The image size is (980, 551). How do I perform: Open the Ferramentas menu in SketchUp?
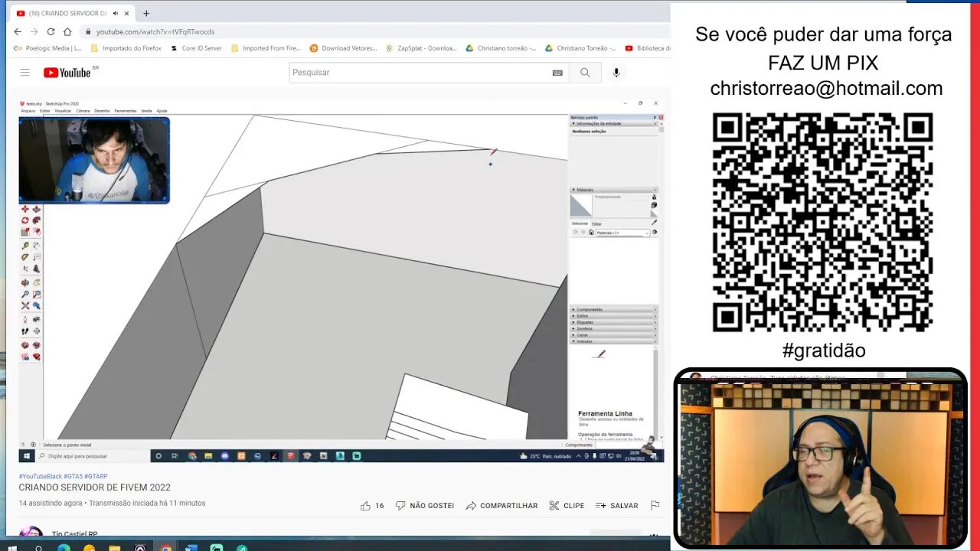click(x=126, y=111)
